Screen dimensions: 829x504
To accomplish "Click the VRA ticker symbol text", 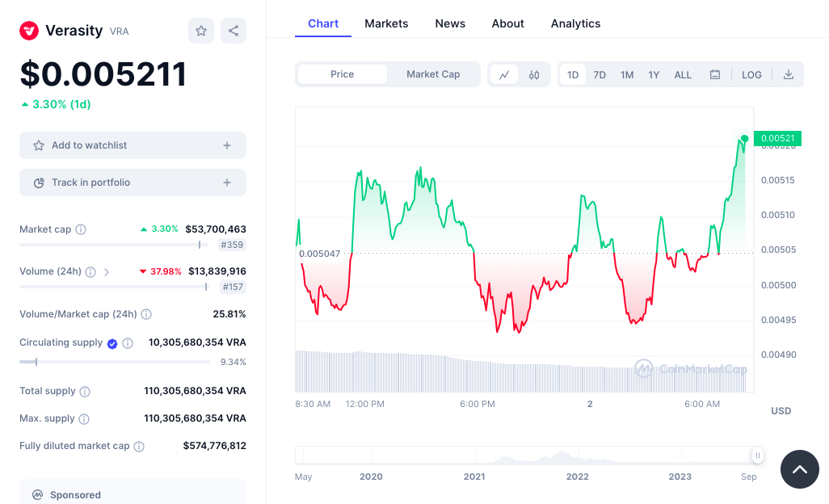I will pyautogui.click(x=120, y=31).
